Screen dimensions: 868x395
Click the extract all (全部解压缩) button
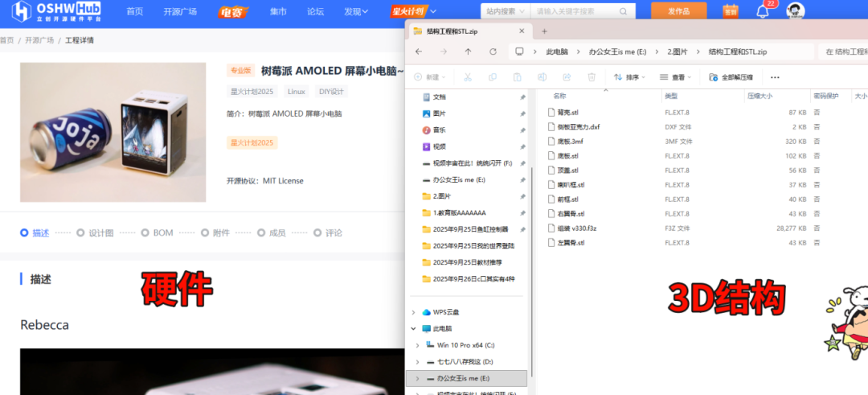coord(731,77)
